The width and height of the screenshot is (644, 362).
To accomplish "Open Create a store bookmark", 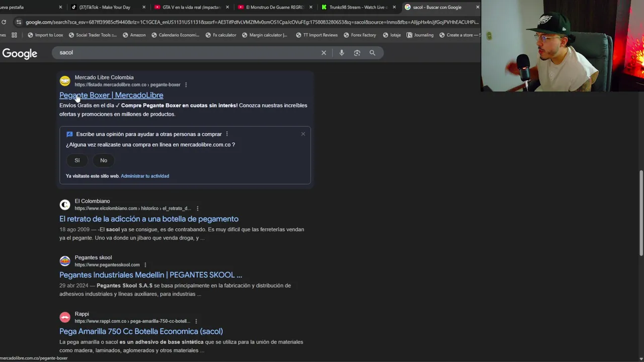I will 459,35.
